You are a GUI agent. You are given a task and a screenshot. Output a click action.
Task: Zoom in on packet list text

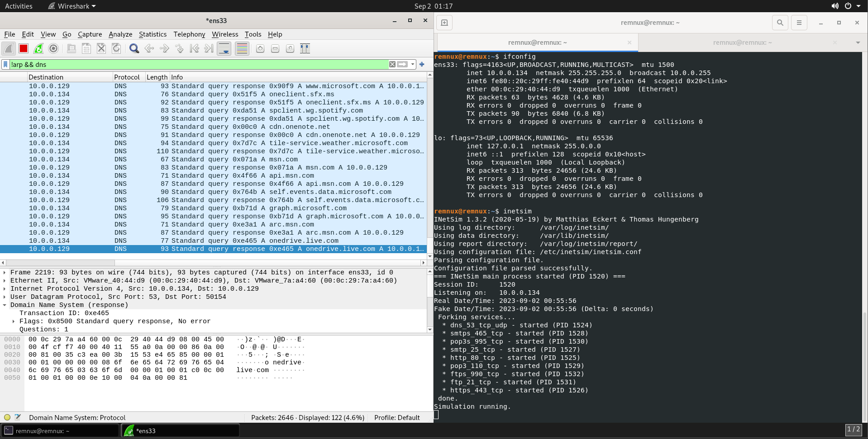click(260, 48)
